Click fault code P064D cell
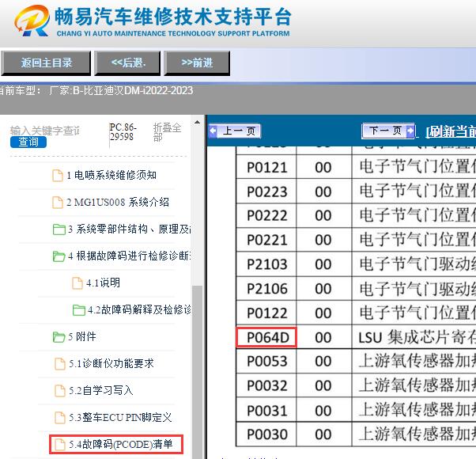The width and height of the screenshot is (476, 459). [266, 337]
